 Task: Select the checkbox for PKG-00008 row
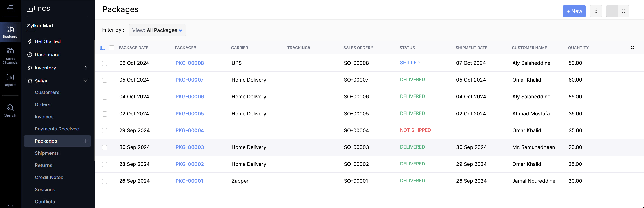coord(105,63)
